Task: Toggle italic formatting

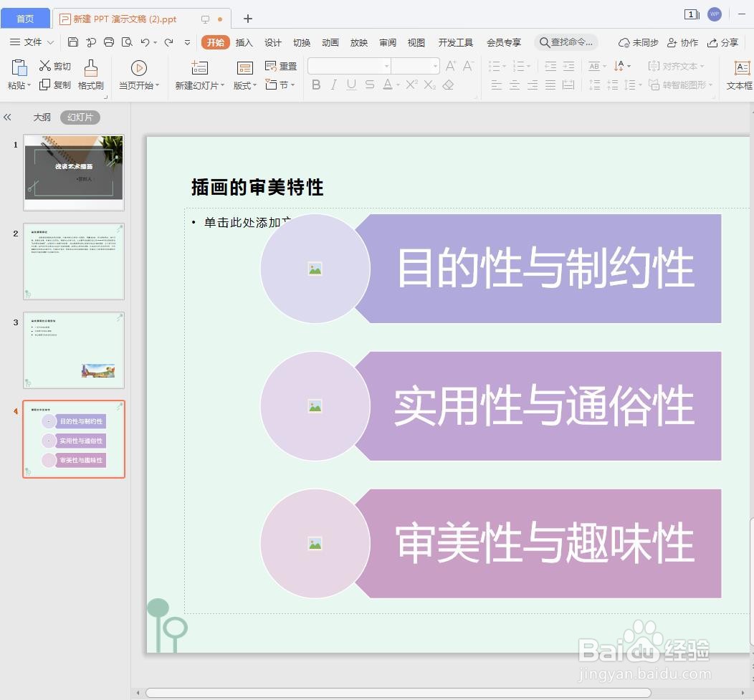Action: (334, 85)
